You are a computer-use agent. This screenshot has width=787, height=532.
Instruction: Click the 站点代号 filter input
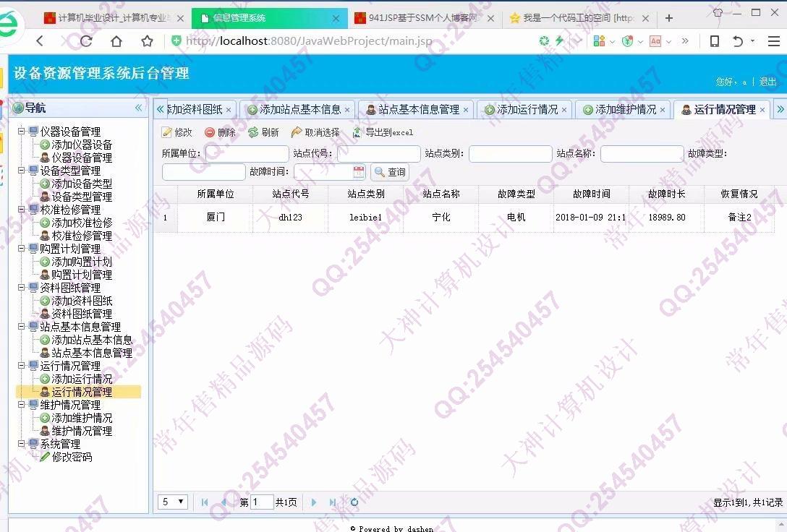click(378, 153)
